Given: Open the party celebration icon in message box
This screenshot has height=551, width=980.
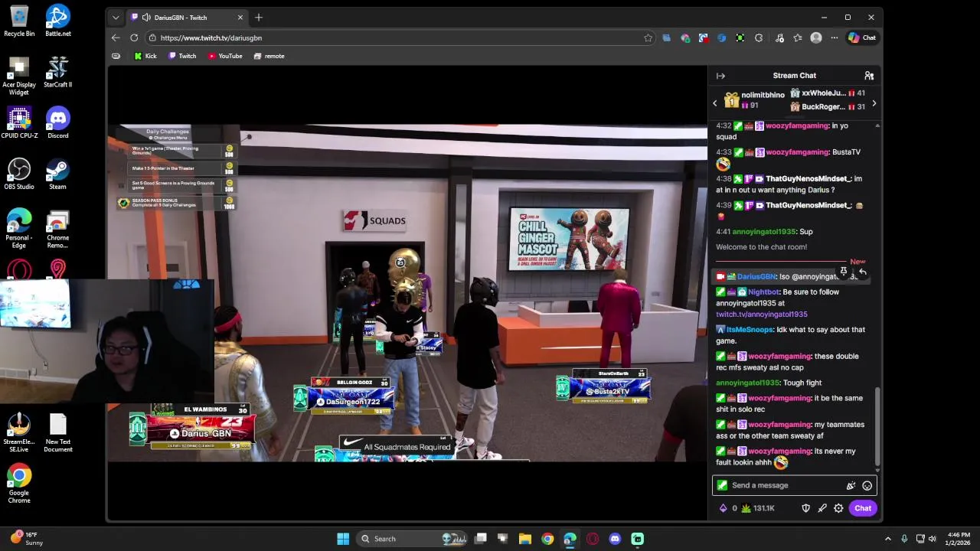Looking at the screenshot, I should [x=851, y=485].
